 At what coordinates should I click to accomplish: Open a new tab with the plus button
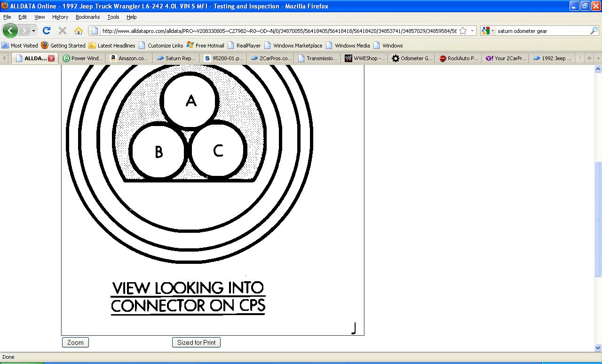click(x=589, y=58)
